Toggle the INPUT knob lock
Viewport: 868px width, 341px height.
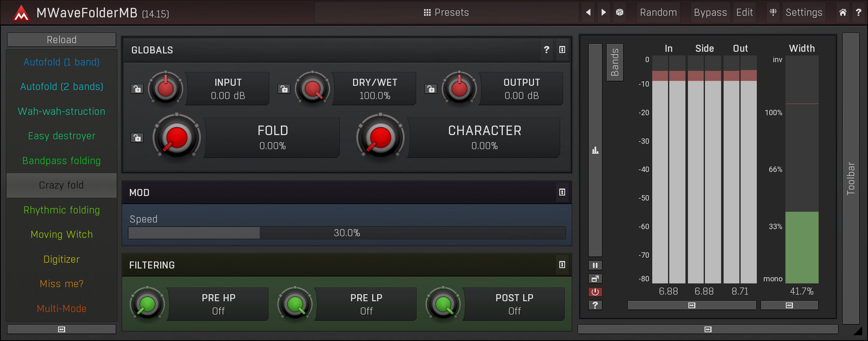(137, 89)
